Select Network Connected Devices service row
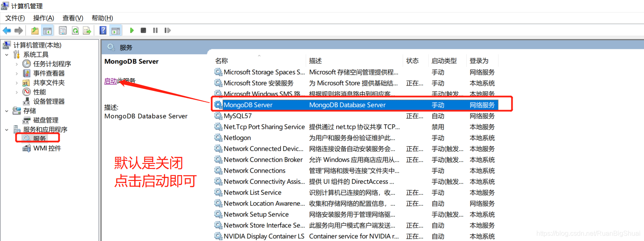The image size is (644, 241). coord(355,149)
